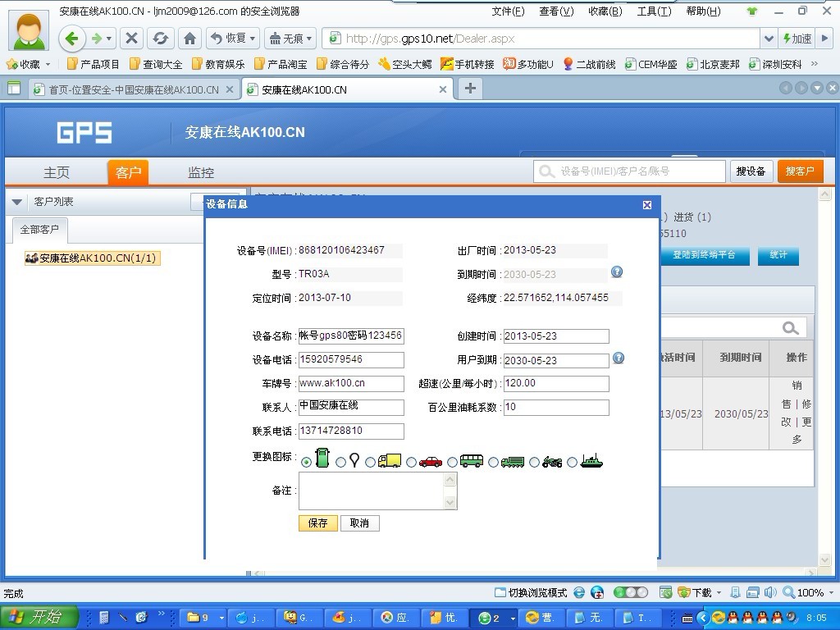Reload the page with the refresh icon
The height and width of the screenshot is (630, 840).
click(160, 39)
